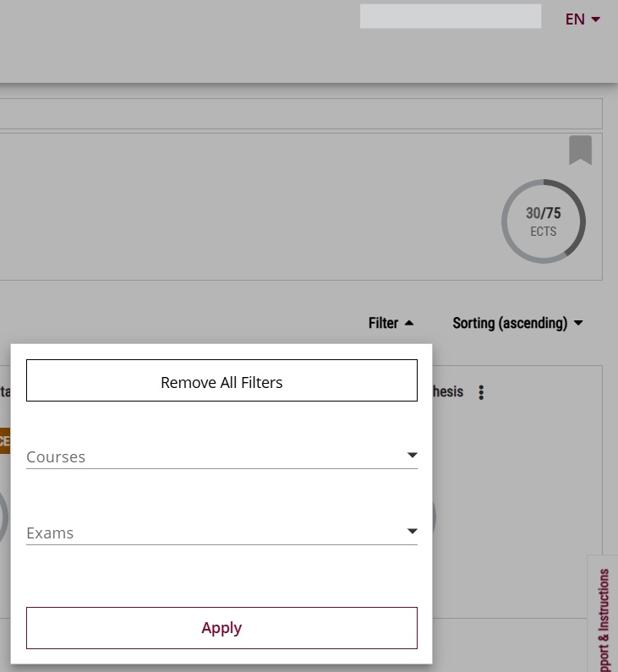Collapse the Filter panel via Filter label
Screen dimensions: 618x672
(383, 323)
